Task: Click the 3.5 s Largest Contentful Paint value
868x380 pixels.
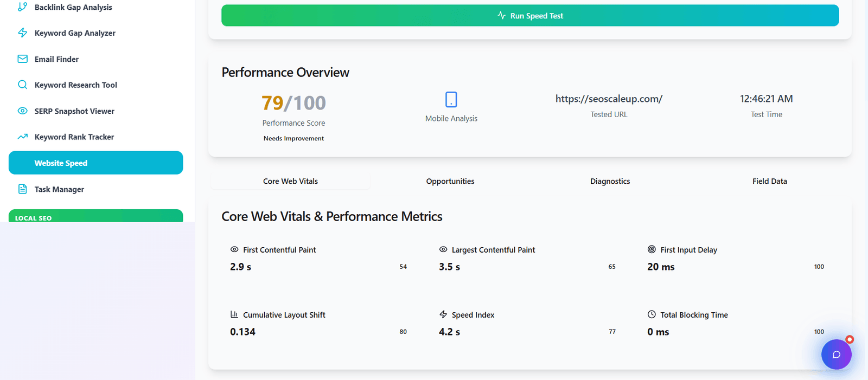Action: point(449,267)
